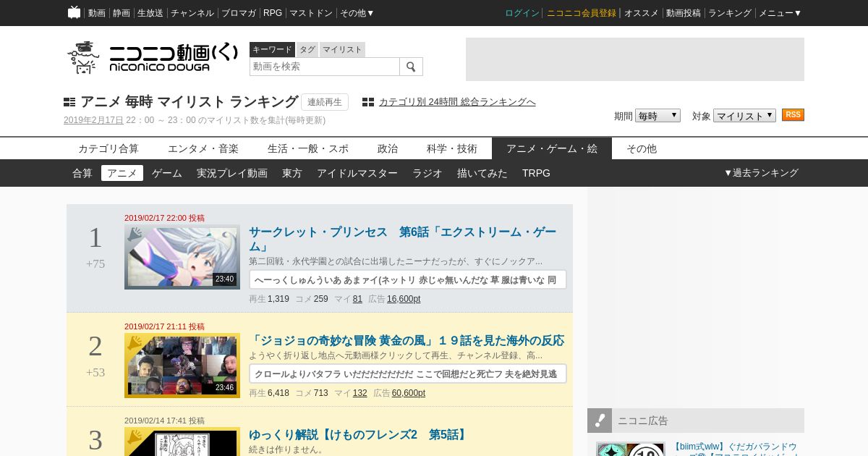Open the オススメ link
Image resolution: width=868 pixels, height=456 pixels.
(x=642, y=13)
